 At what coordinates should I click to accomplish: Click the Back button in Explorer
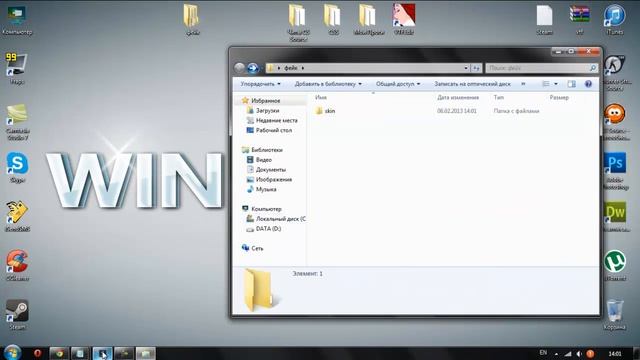coord(240,68)
